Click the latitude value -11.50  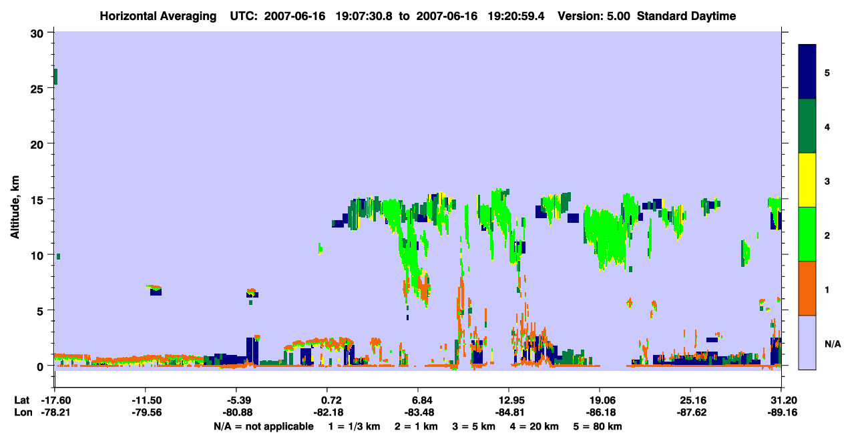[x=146, y=400]
